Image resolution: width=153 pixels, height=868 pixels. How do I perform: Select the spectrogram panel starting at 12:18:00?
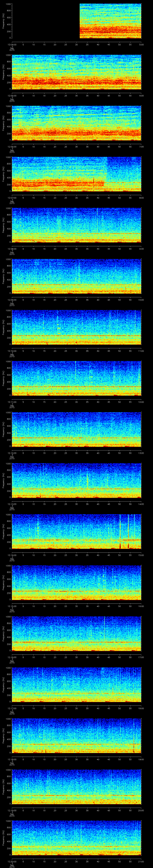(77, 736)
